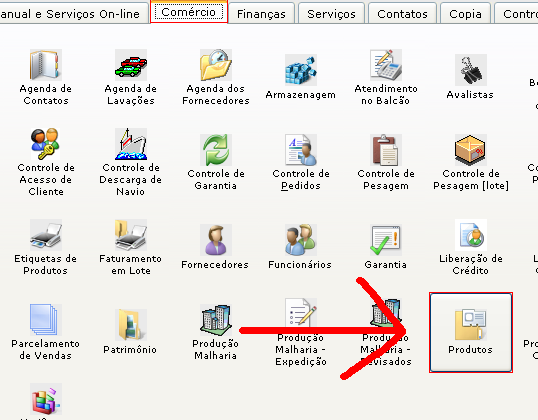538x420 pixels.
Task: Switch to the Serviços tab
Action: (331, 14)
